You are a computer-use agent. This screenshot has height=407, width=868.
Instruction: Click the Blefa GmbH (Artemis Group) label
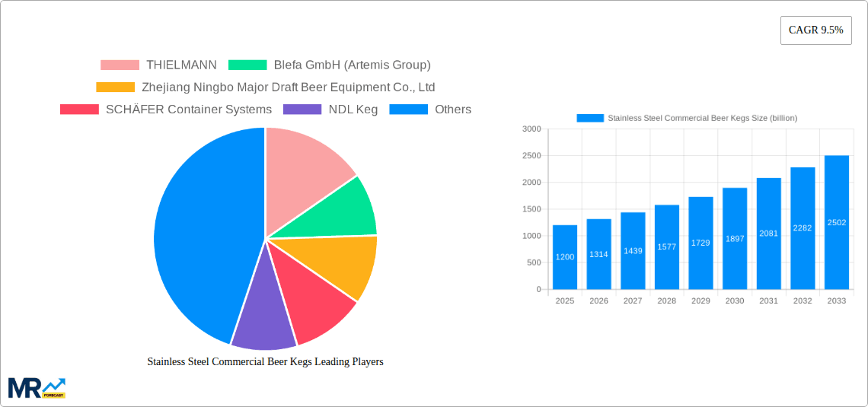point(352,65)
